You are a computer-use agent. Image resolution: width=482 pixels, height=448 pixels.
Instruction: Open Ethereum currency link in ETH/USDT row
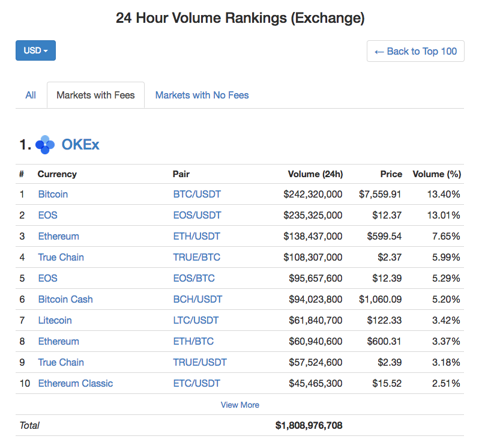(58, 236)
